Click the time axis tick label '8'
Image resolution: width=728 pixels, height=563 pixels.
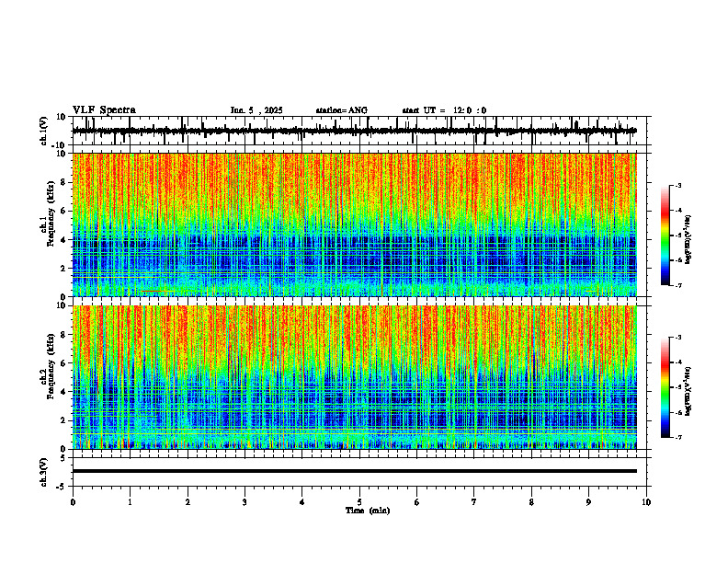click(531, 502)
